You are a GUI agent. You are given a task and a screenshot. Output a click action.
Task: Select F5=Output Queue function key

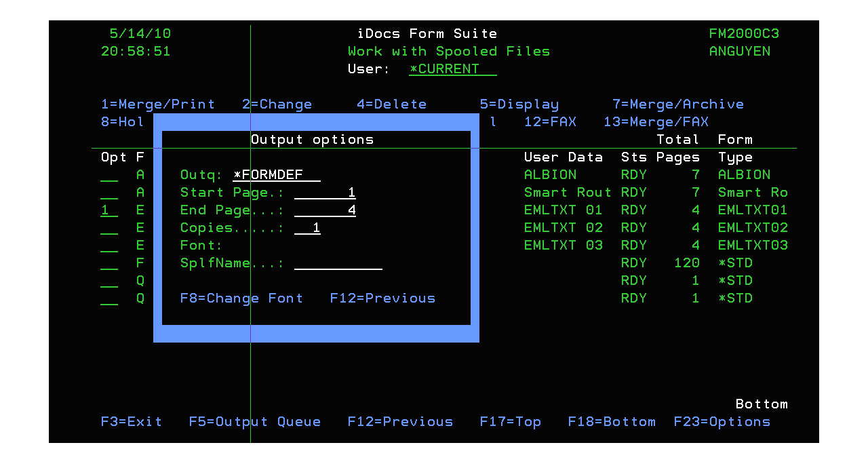coord(254,422)
